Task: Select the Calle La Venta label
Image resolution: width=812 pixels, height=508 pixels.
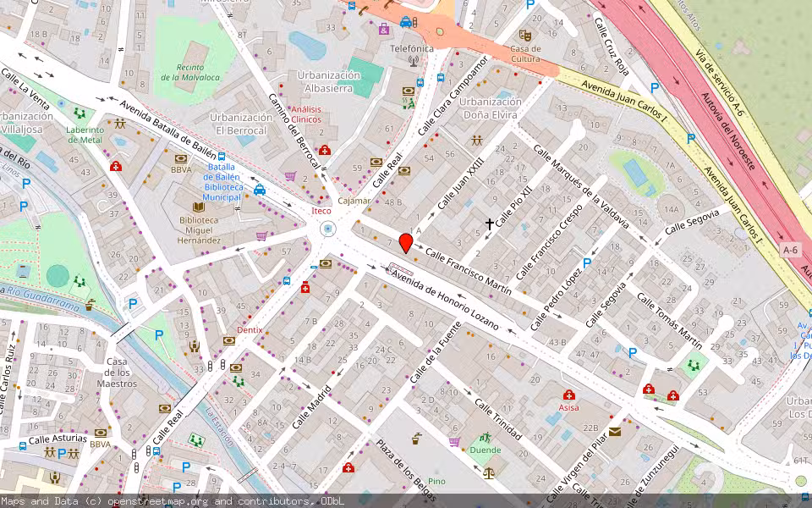Action: pos(25,87)
